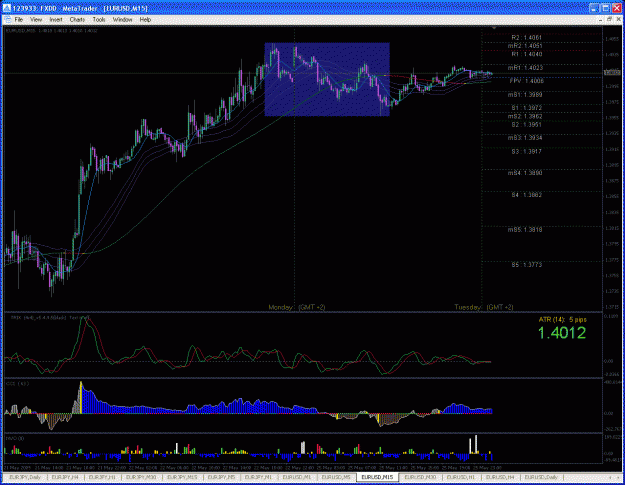Click the mS1 : 1.3989 pivot label

(525, 95)
